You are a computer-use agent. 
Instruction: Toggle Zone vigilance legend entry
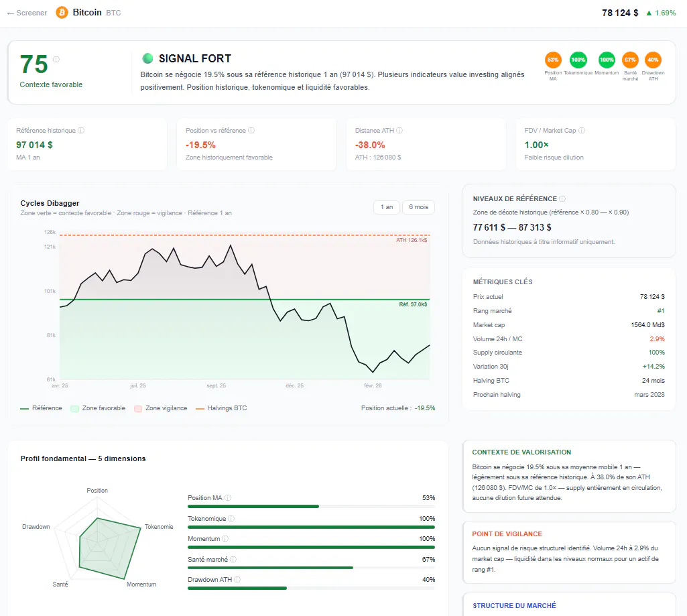coord(161,408)
